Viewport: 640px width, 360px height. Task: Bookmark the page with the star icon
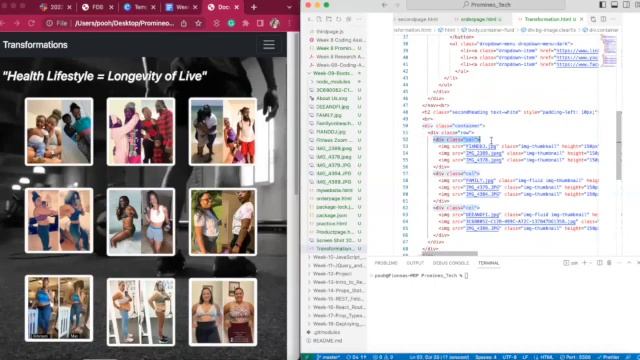(x=198, y=24)
